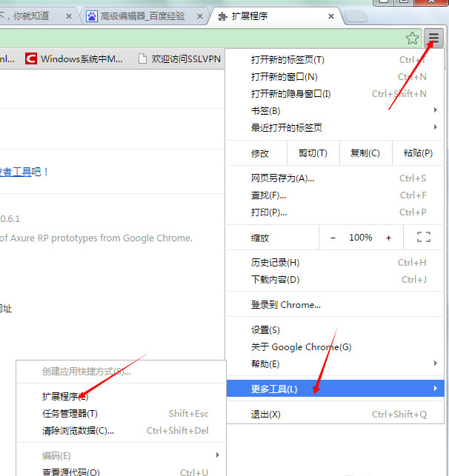Open the Chrome hamburger menu button
The width and height of the screenshot is (449, 476).
click(x=433, y=38)
